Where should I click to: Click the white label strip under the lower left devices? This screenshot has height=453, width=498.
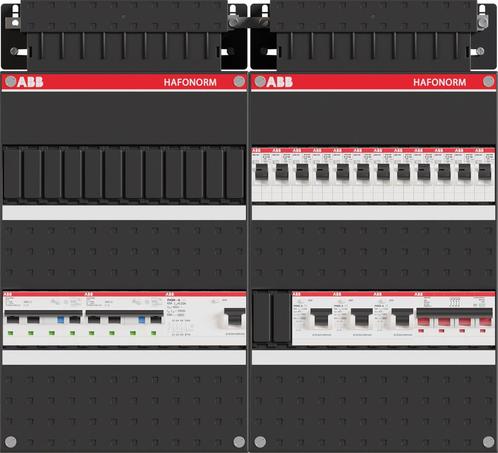click(x=124, y=357)
